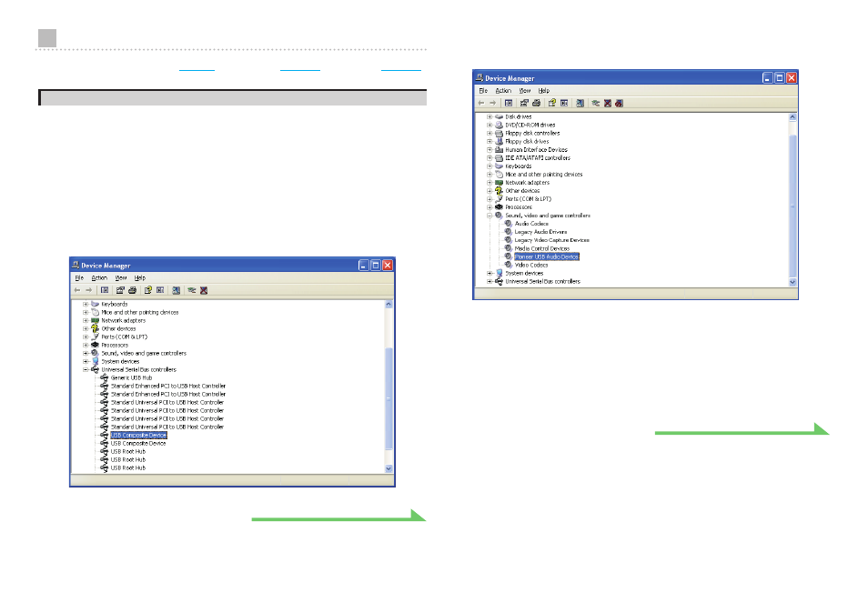Select the unhighlighted USB Composite Device row

(x=138, y=443)
